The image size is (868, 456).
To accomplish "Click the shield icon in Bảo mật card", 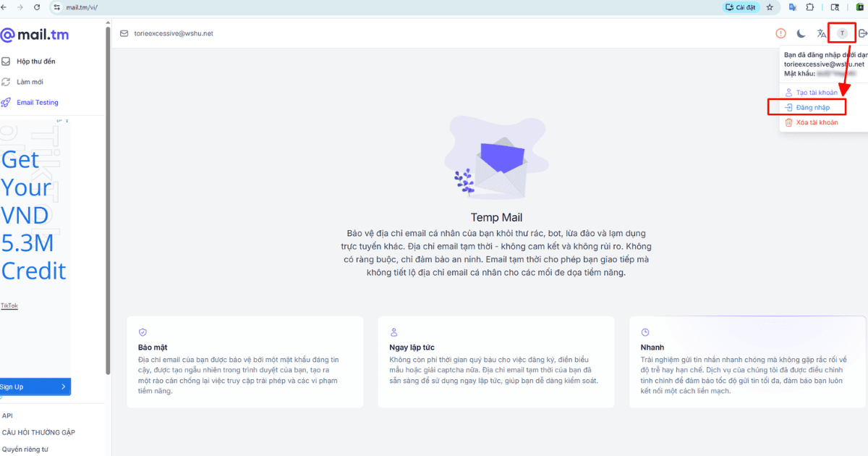I will pos(142,332).
